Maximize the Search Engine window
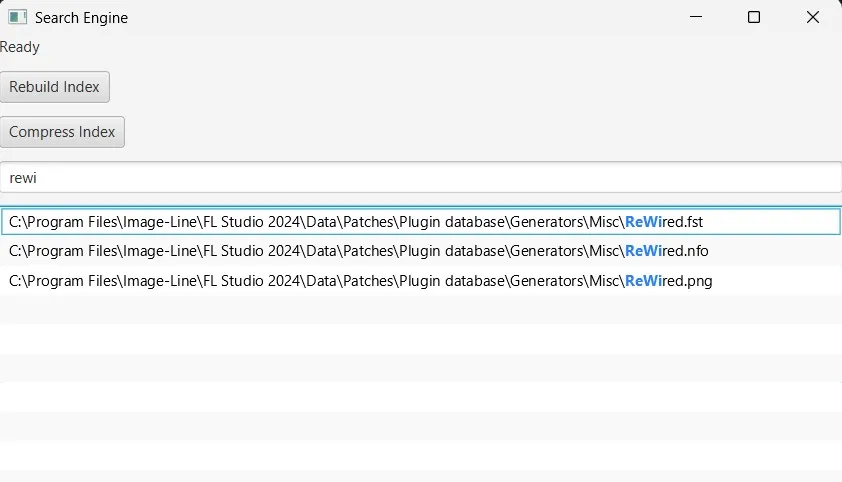 click(x=754, y=17)
